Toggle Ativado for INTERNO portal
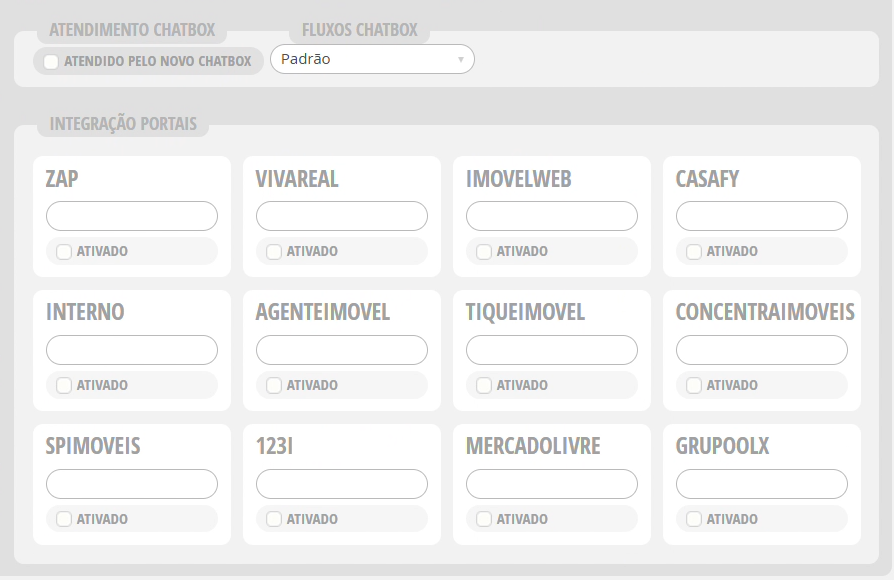The image size is (894, 580). [64, 386]
